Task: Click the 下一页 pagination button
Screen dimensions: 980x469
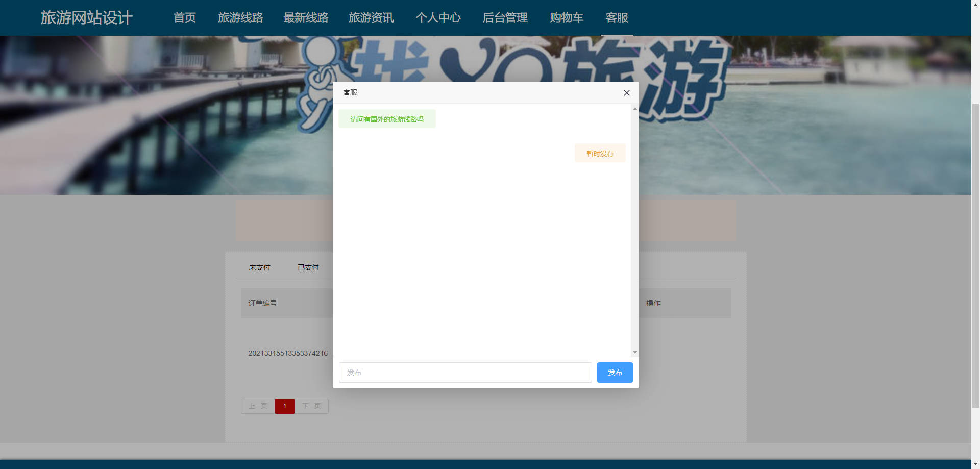Action: coord(311,406)
